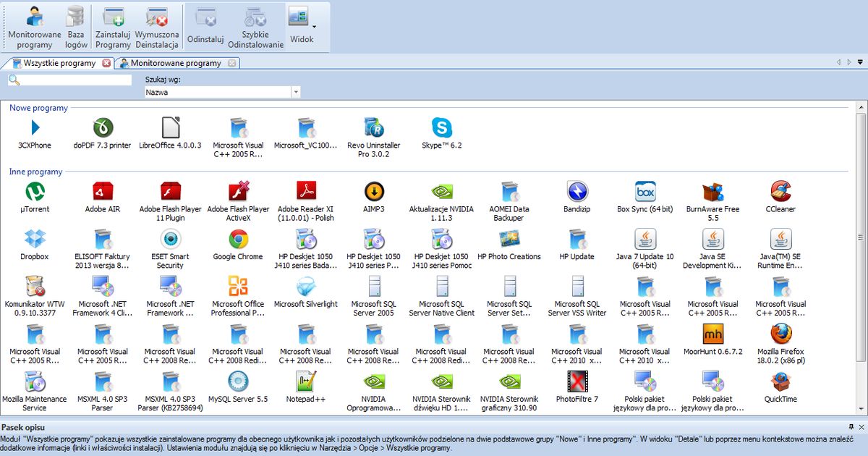Screen dimensions: 868x456
Task: Collapse the Nowe programy group header
Action: [38, 108]
